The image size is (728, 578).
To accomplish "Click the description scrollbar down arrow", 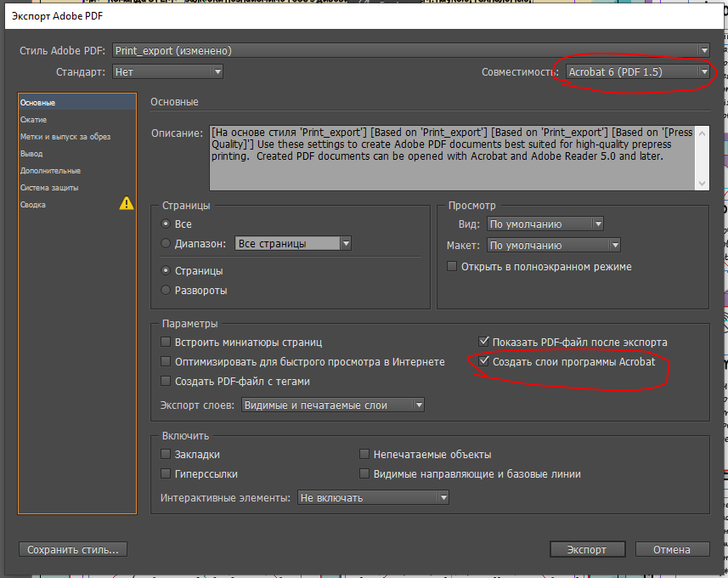I will [x=702, y=183].
